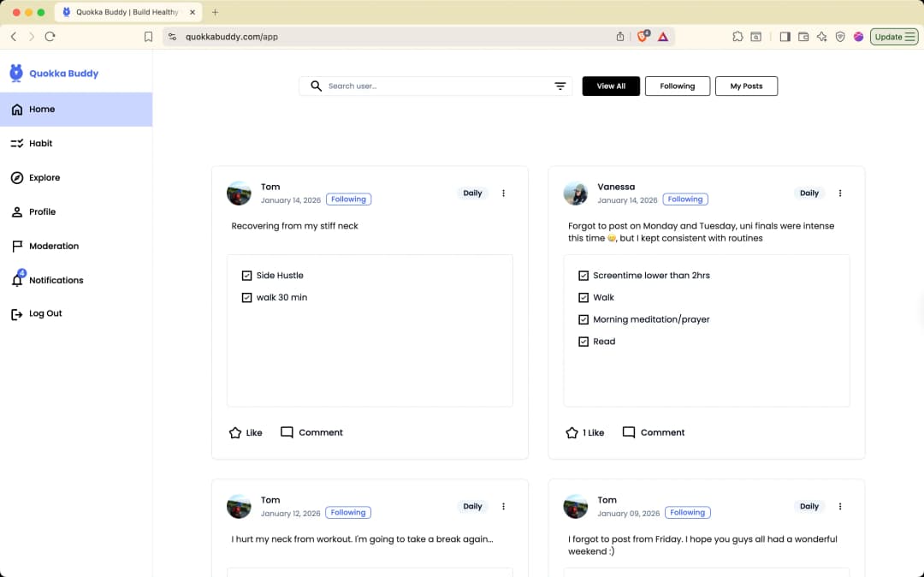
Task: Click Vanessa's profile avatar
Action: pos(576,193)
